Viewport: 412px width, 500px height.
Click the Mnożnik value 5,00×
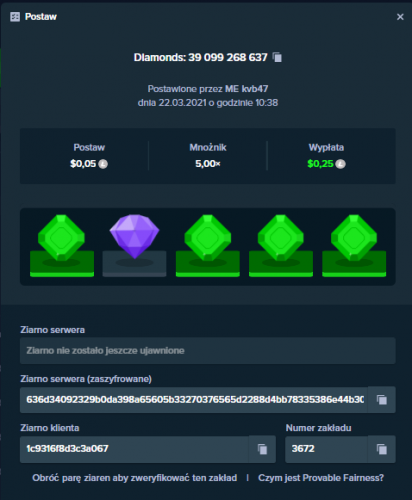pos(208,164)
